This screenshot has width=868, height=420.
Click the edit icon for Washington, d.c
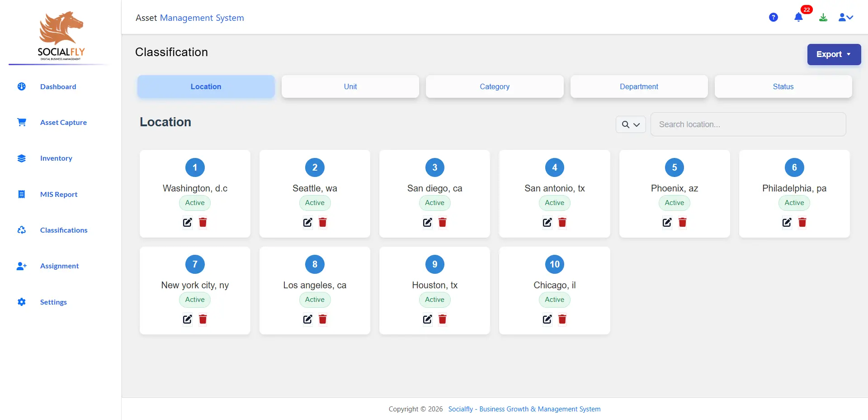click(x=187, y=222)
